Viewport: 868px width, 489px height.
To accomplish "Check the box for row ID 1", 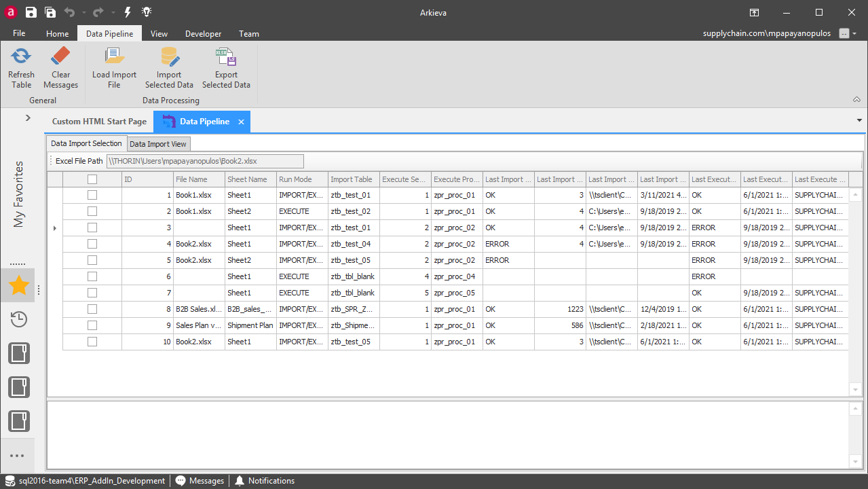I will tap(92, 195).
